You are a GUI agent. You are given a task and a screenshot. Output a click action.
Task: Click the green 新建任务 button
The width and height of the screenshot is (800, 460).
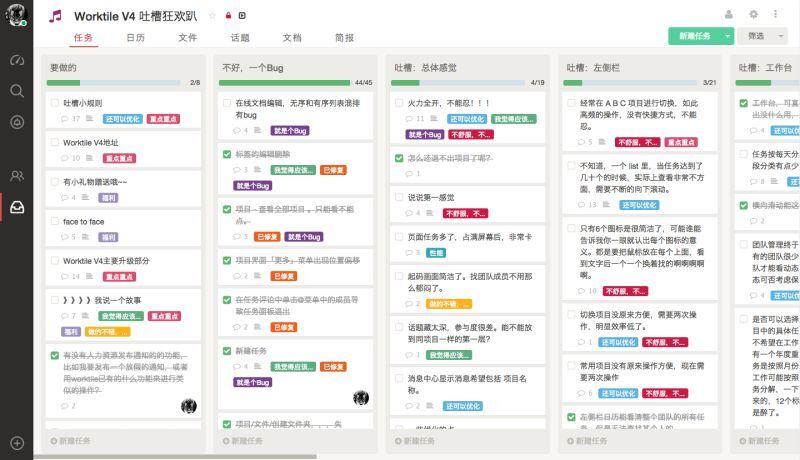[694, 36]
